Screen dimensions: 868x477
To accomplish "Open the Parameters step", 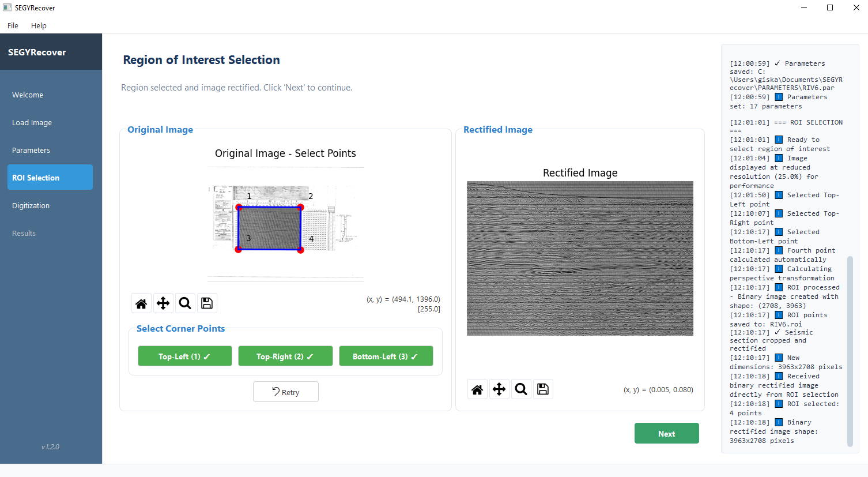I will point(50,150).
